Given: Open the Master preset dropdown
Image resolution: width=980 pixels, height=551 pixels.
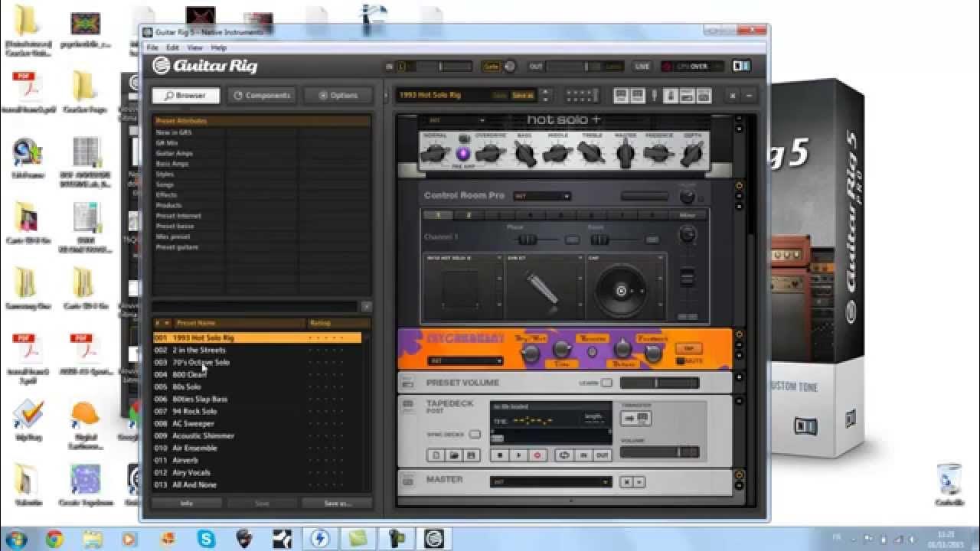Looking at the screenshot, I should [x=550, y=482].
